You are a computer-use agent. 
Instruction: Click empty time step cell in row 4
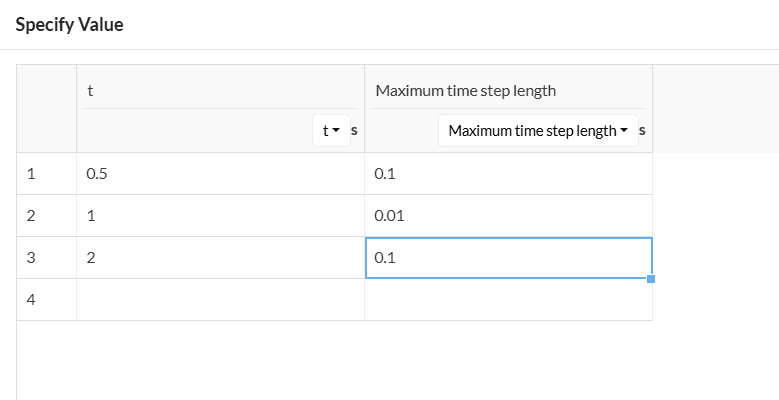[508, 300]
